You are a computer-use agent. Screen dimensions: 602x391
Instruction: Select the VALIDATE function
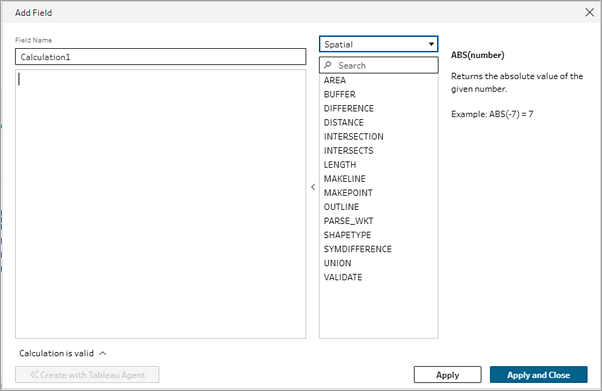point(343,277)
